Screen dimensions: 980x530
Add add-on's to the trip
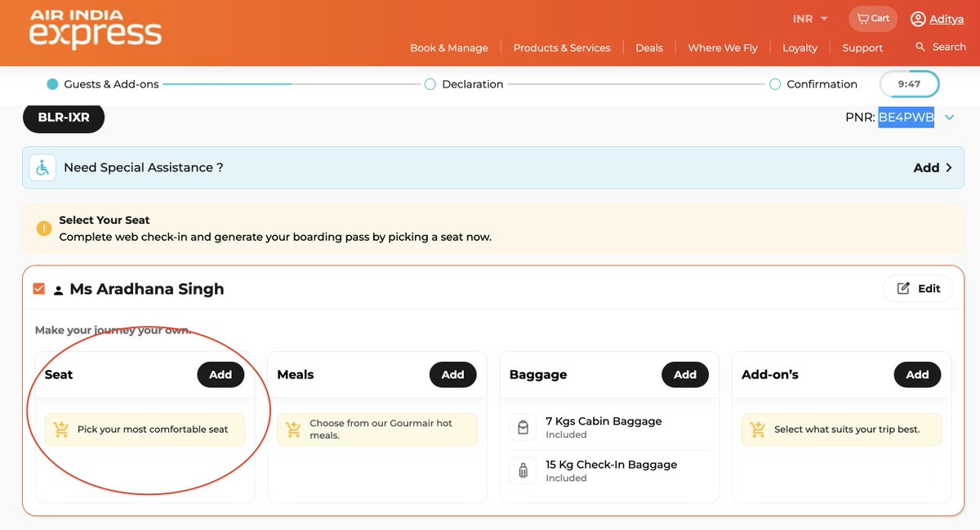tap(917, 375)
